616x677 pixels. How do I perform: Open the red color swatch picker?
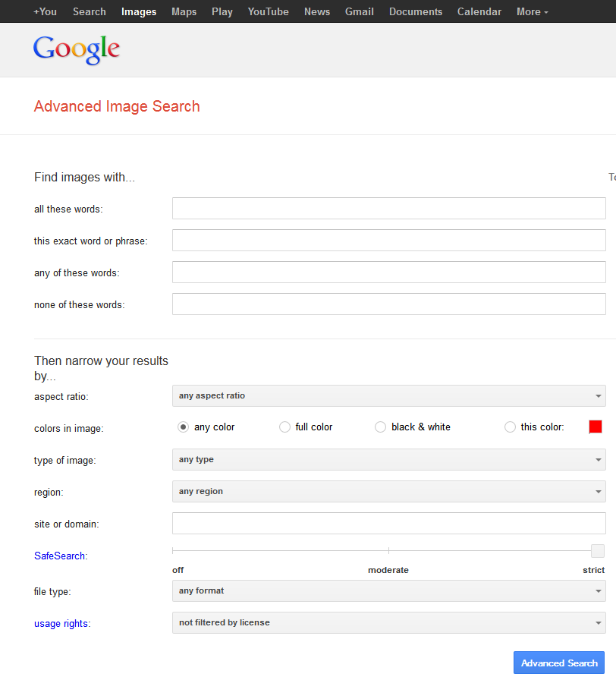click(596, 427)
